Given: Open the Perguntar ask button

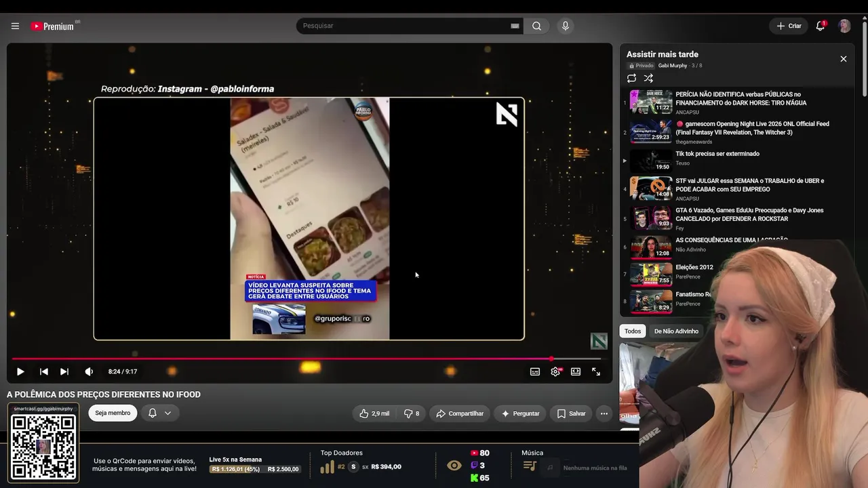Looking at the screenshot, I should click(520, 413).
